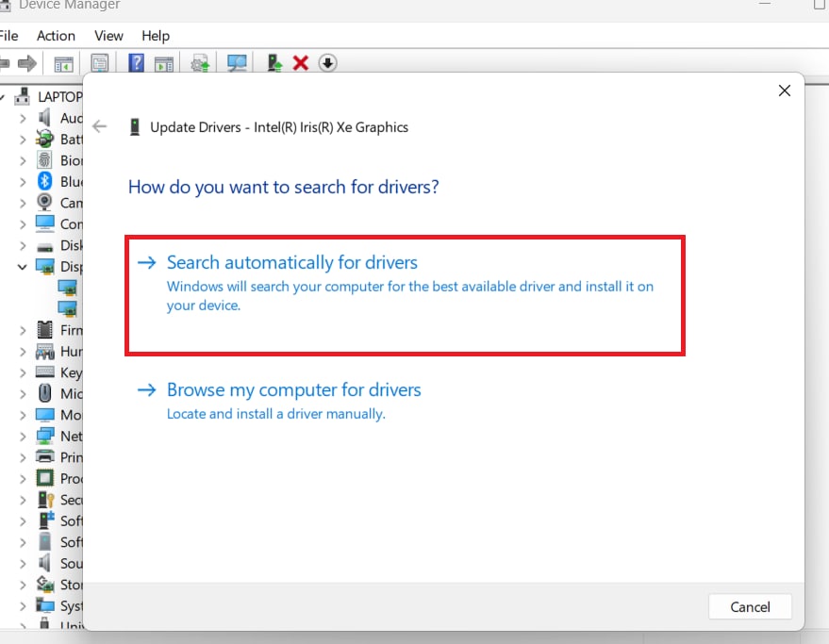This screenshot has width=829, height=644.
Task: Expand the Human Interface Devices chevron
Action: (x=23, y=352)
